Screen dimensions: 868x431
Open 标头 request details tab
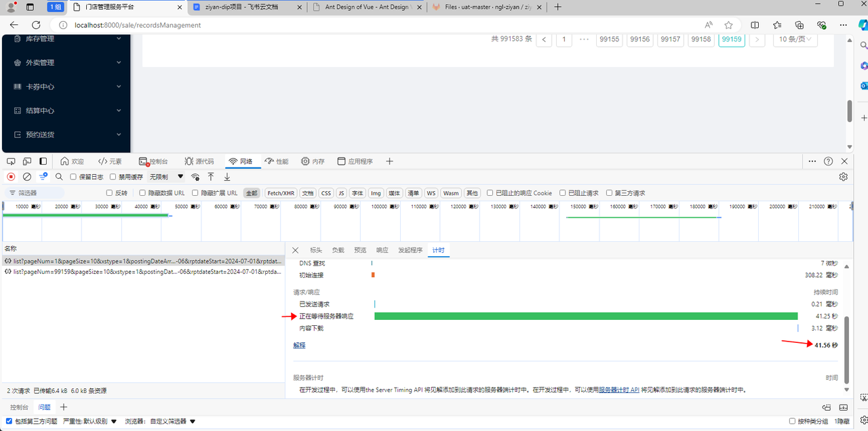coord(316,250)
